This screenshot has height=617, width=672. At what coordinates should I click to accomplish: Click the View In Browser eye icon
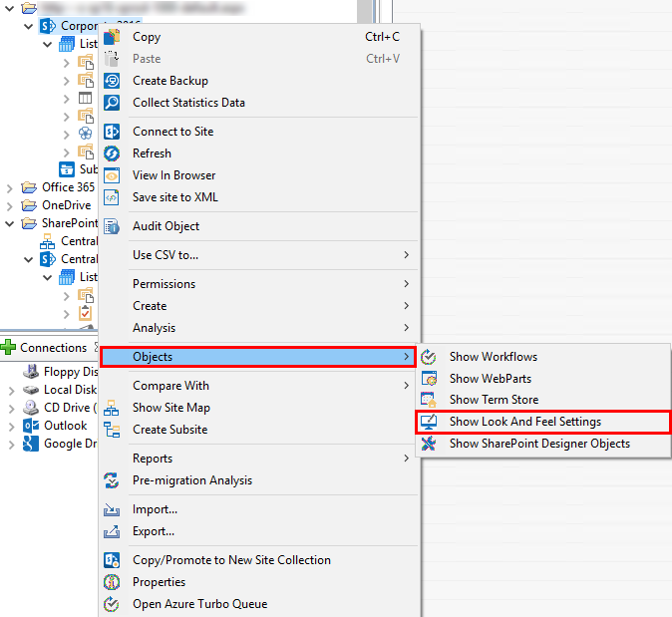tap(112, 175)
